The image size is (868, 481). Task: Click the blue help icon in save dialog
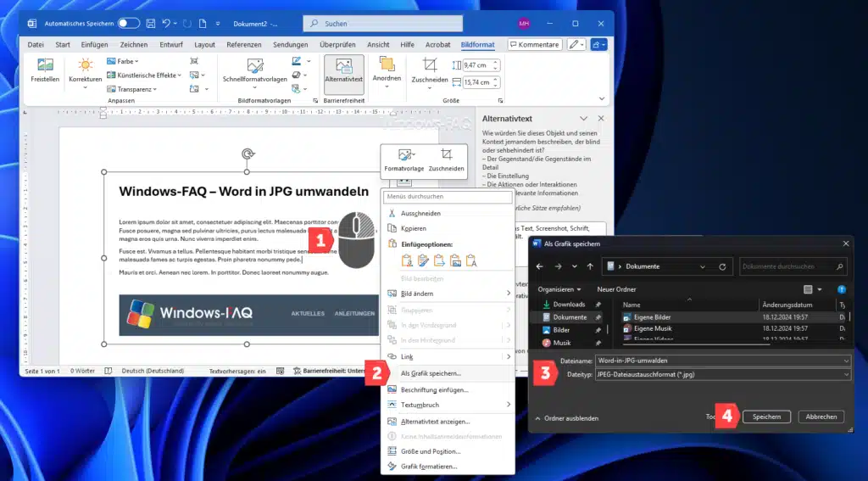tap(842, 289)
